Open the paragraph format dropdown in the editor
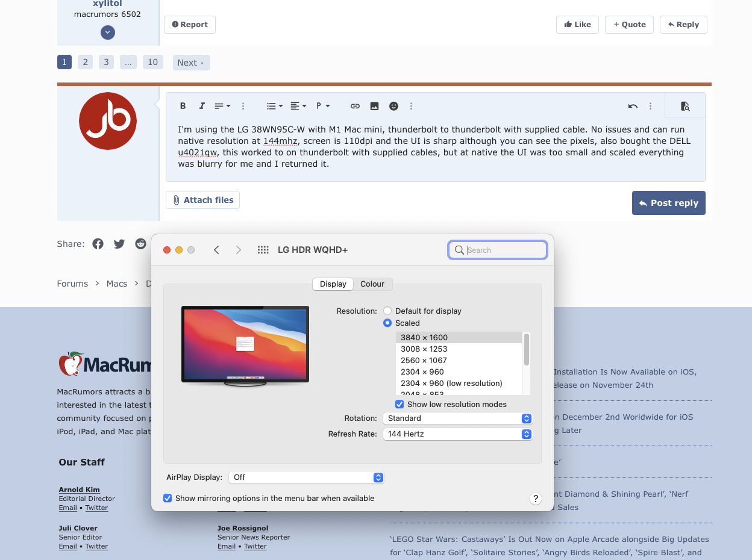 (x=323, y=106)
